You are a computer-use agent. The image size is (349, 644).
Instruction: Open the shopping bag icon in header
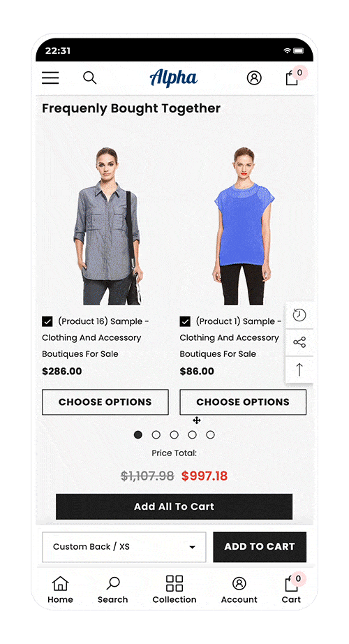click(292, 78)
